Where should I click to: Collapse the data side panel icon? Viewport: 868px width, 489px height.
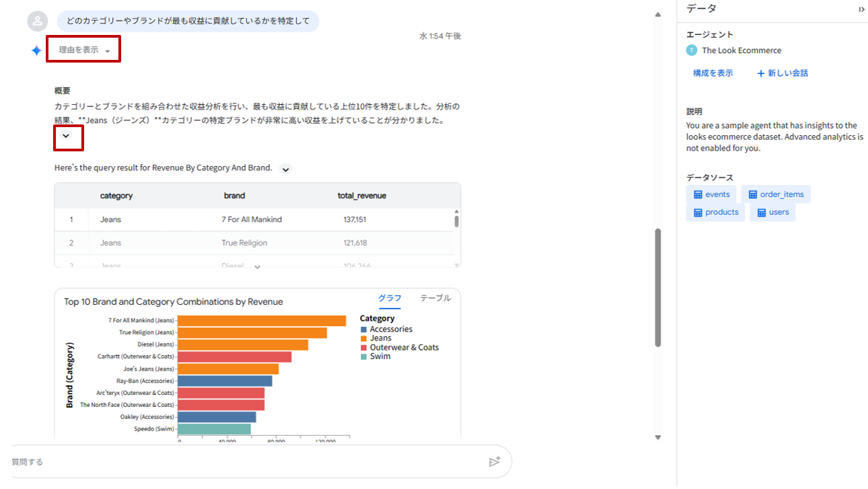861,9
